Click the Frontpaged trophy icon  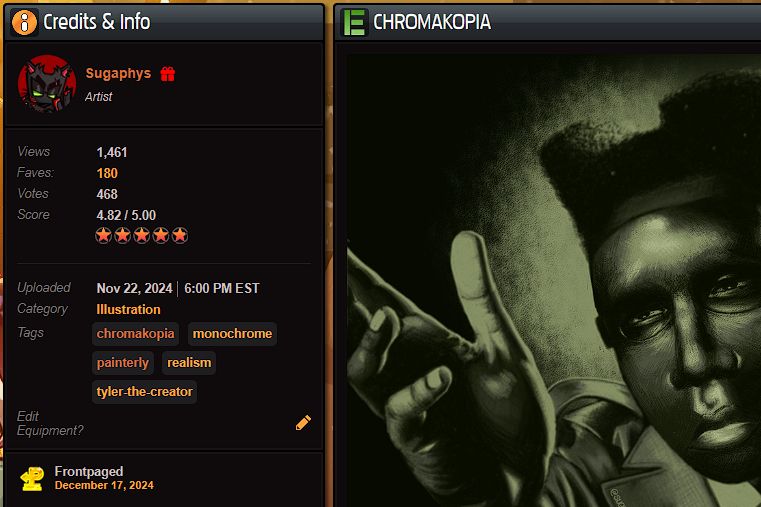[33, 478]
